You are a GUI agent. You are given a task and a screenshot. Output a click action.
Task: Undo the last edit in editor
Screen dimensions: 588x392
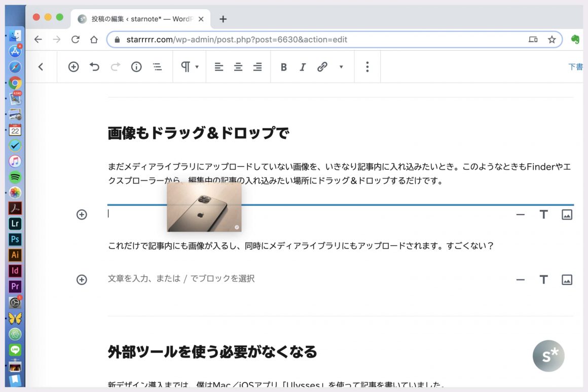pyautogui.click(x=95, y=67)
